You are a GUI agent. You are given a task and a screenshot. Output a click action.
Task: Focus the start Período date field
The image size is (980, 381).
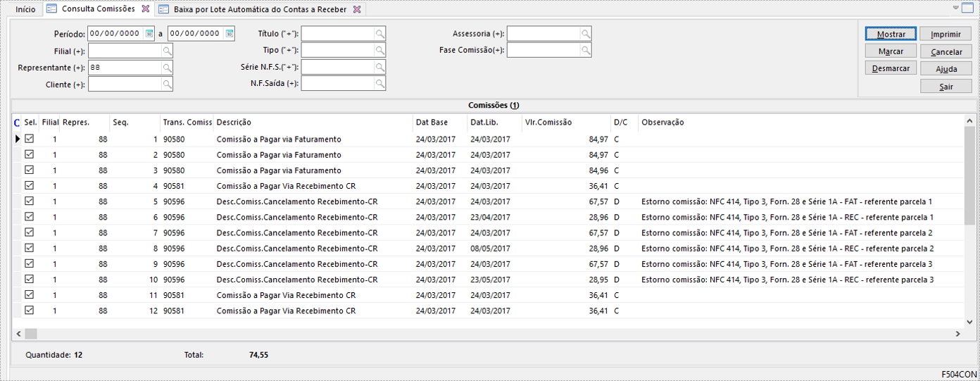click(x=115, y=34)
